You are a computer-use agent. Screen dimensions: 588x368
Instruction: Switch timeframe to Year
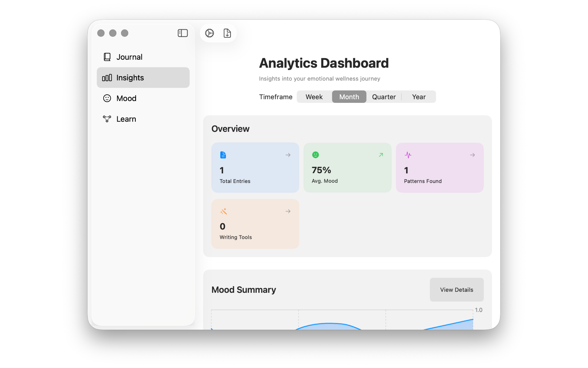click(419, 97)
